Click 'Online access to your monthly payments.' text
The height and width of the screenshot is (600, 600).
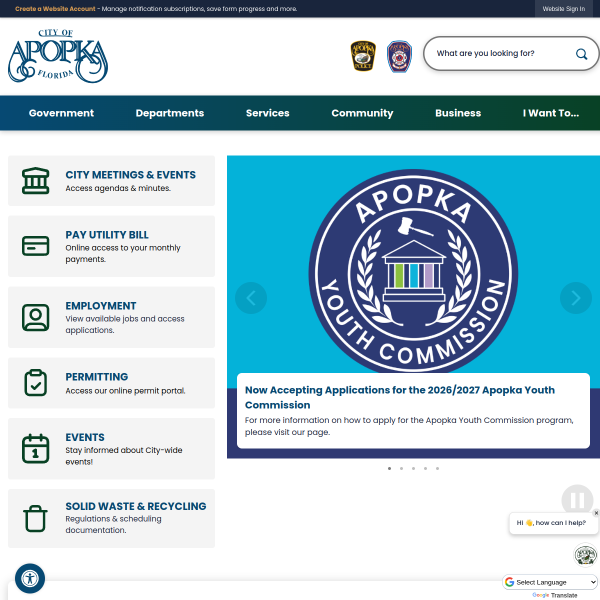[x=122, y=253]
